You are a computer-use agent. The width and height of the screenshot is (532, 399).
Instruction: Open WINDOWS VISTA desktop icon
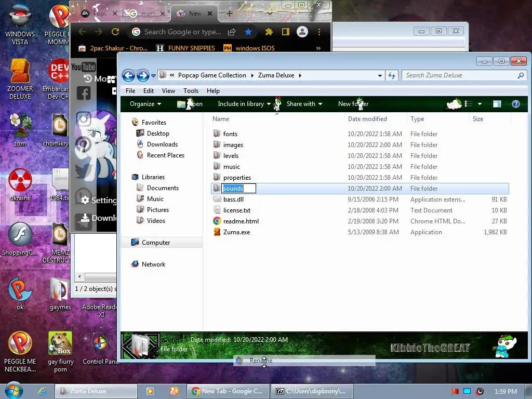tap(20, 24)
